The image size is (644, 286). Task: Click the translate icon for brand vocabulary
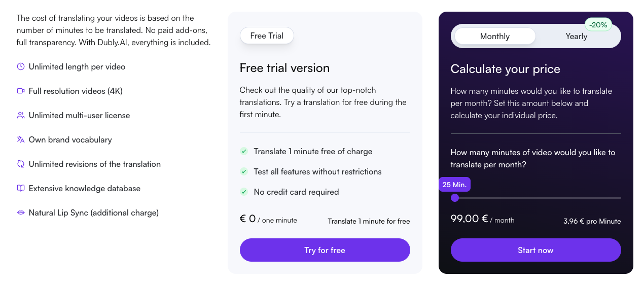(21, 139)
